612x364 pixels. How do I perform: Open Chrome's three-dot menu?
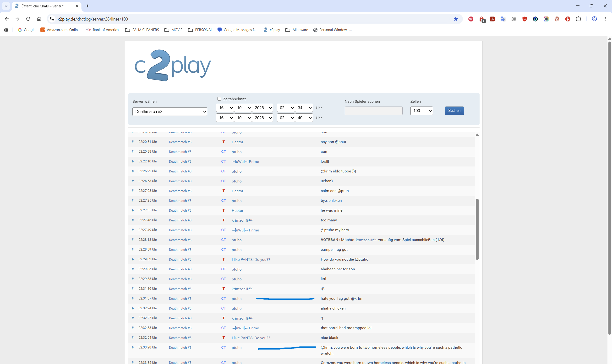[x=605, y=19]
